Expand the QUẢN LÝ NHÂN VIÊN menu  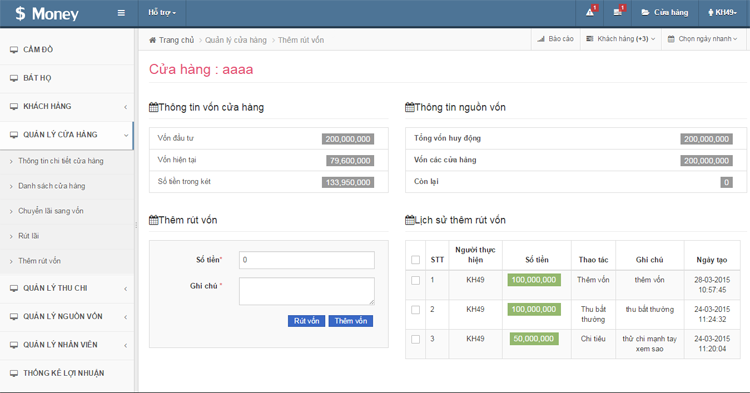click(67, 345)
